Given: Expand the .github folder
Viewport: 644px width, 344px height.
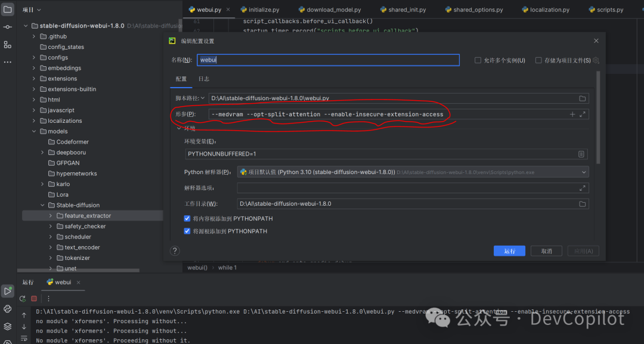Looking at the screenshot, I should click(34, 36).
